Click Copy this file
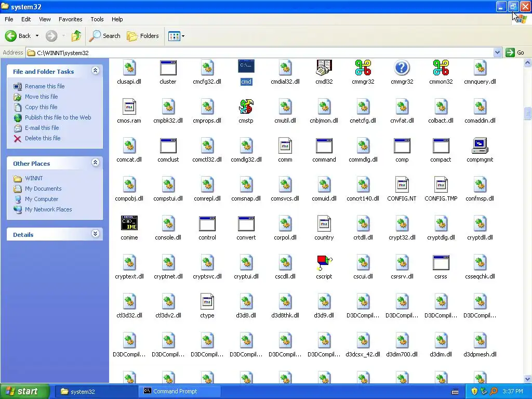This screenshot has height=399, width=532. point(41,107)
